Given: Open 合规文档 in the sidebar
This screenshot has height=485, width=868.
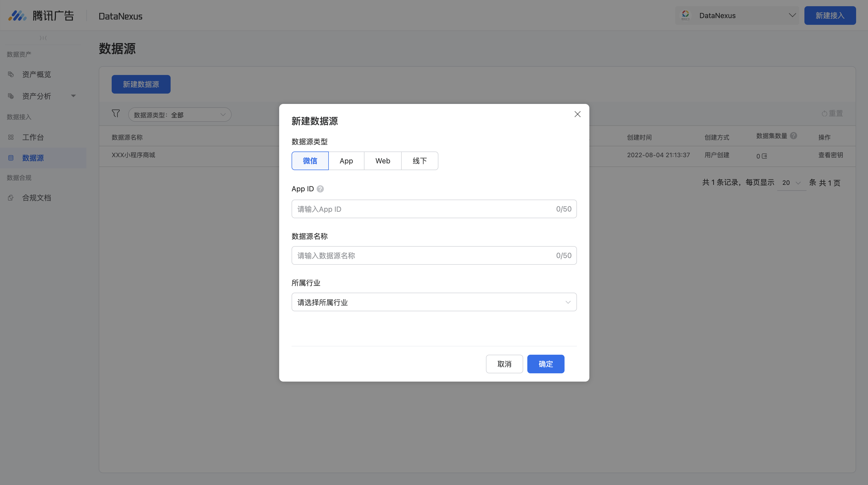Looking at the screenshot, I should [x=36, y=198].
